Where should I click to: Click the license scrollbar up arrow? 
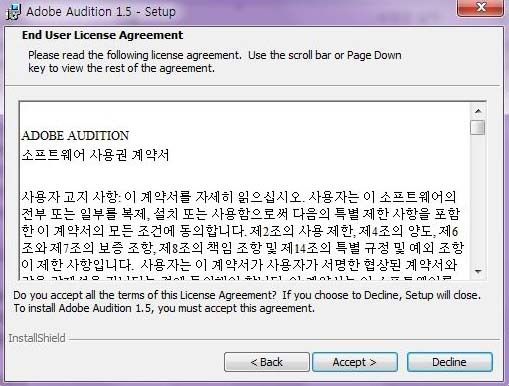tap(478, 111)
